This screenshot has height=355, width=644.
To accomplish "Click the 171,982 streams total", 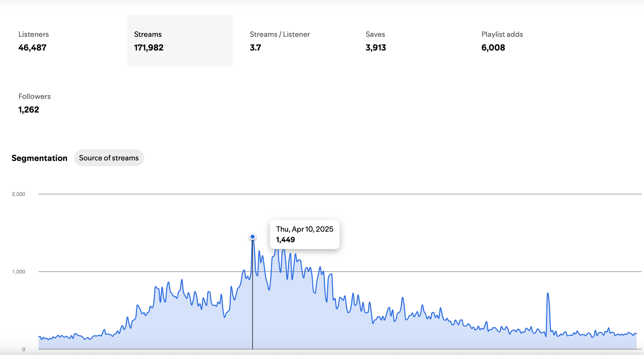I will click(x=149, y=48).
